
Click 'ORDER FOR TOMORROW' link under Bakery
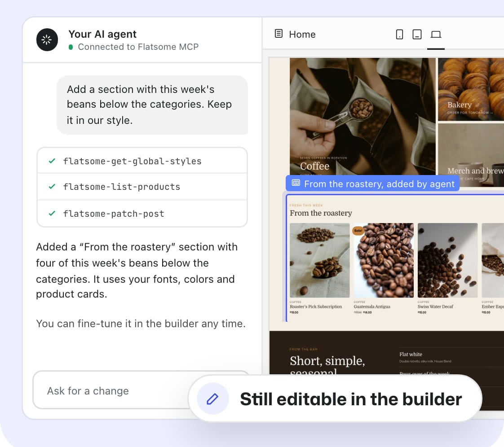tap(470, 113)
